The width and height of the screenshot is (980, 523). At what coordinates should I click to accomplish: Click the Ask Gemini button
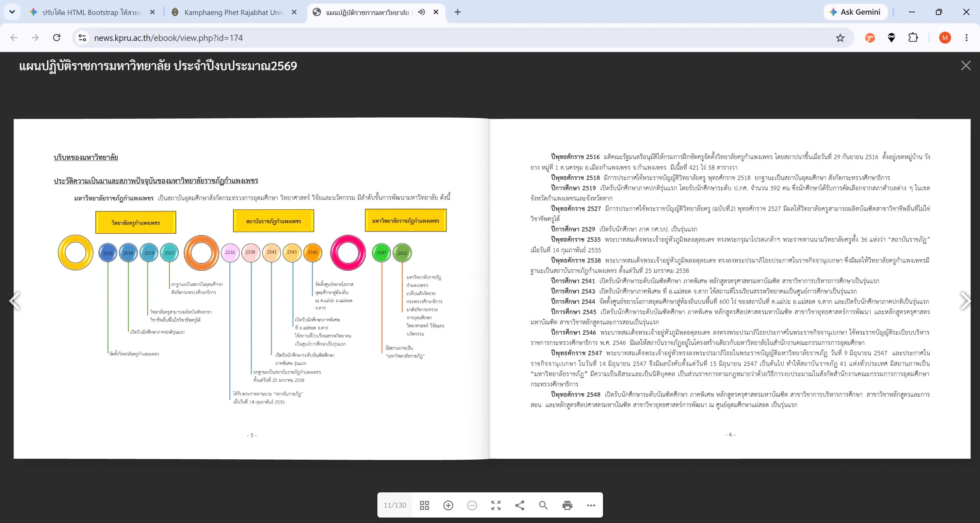tap(855, 12)
